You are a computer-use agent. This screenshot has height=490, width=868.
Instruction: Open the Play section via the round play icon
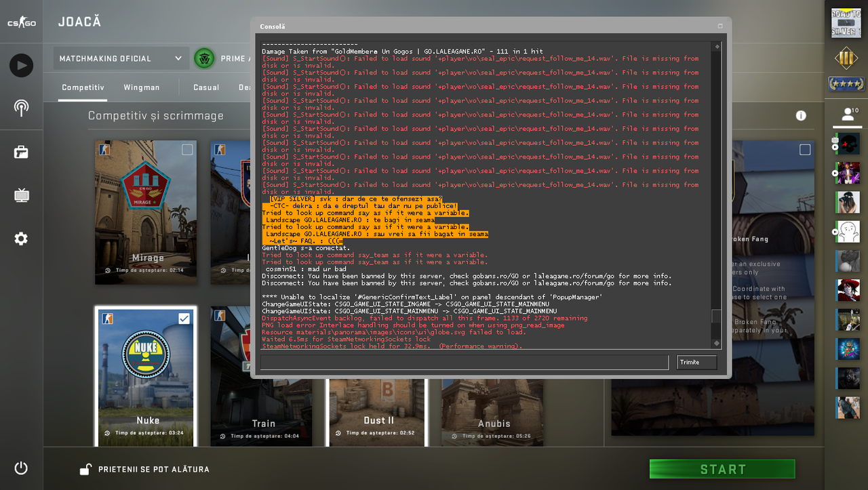click(x=21, y=66)
